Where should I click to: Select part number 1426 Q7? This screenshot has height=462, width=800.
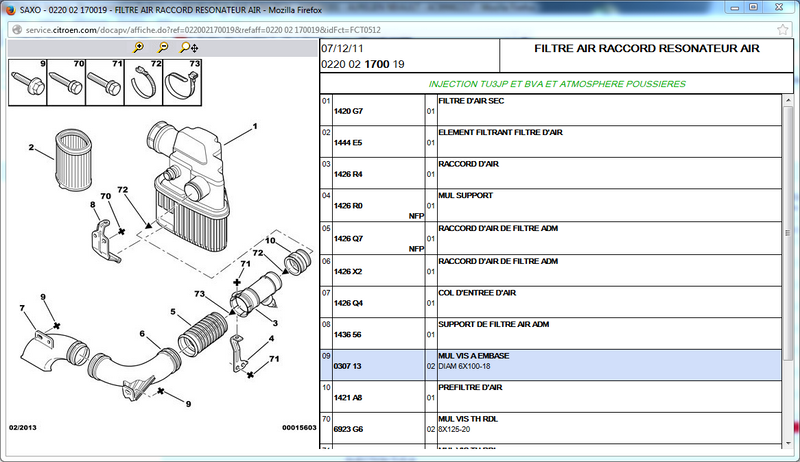pos(348,239)
